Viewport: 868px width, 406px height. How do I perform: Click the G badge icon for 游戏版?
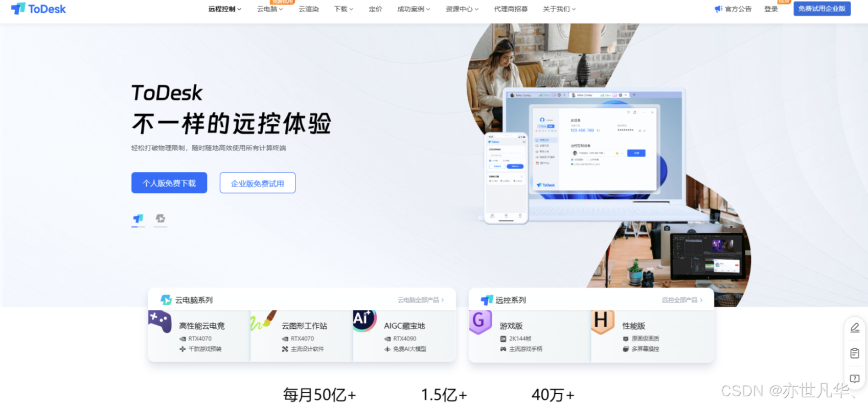pos(481,322)
